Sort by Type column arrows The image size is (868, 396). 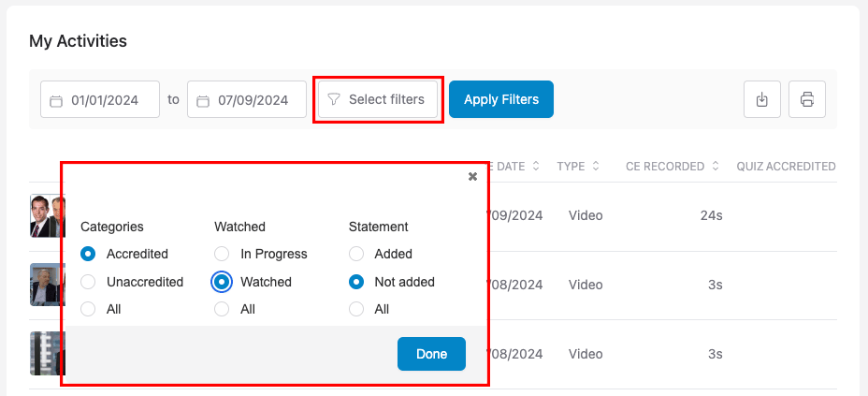[x=595, y=167]
